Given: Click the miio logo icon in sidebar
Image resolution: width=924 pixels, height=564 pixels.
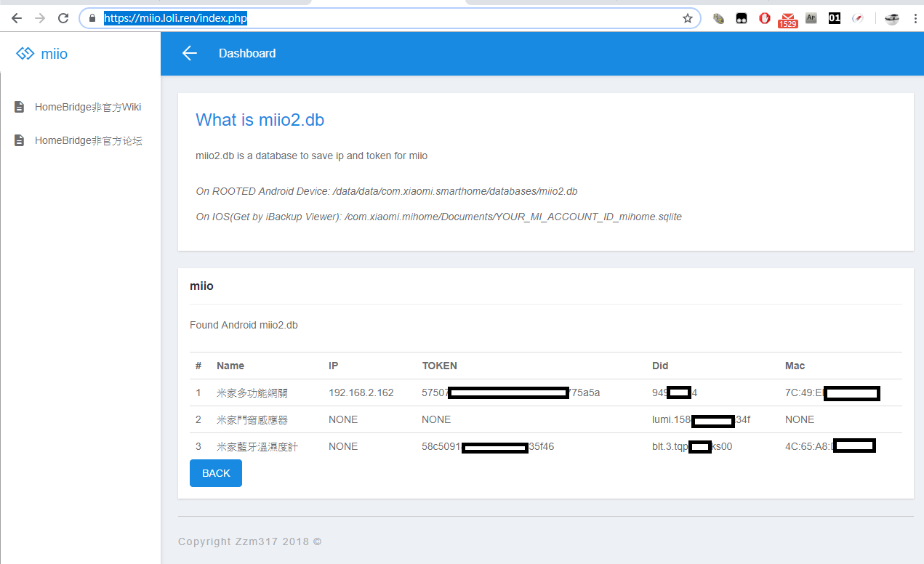Looking at the screenshot, I should coord(25,54).
